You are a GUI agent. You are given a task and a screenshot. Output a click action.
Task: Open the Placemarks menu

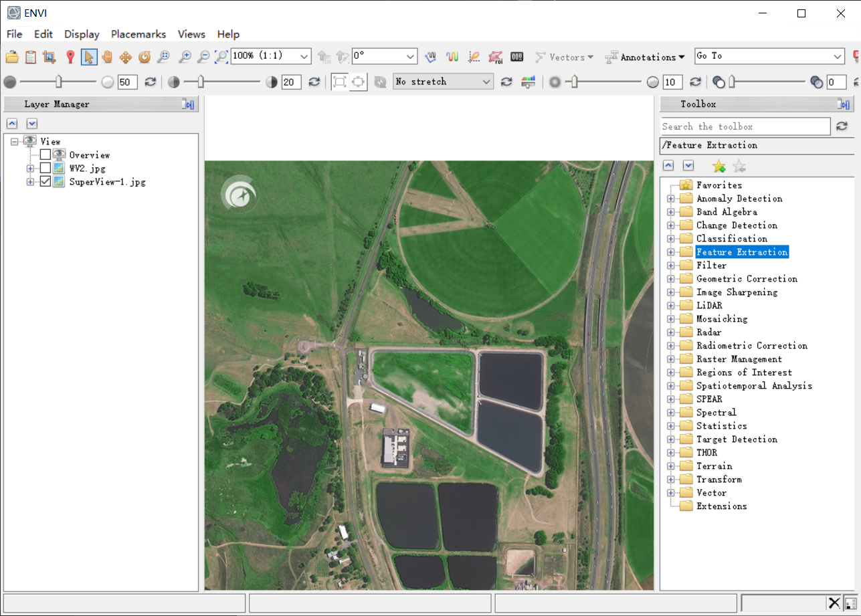pyautogui.click(x=138, y=34)
